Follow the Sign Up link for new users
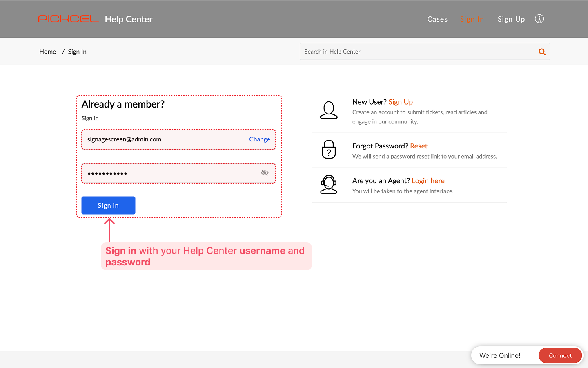 (400, 102)
